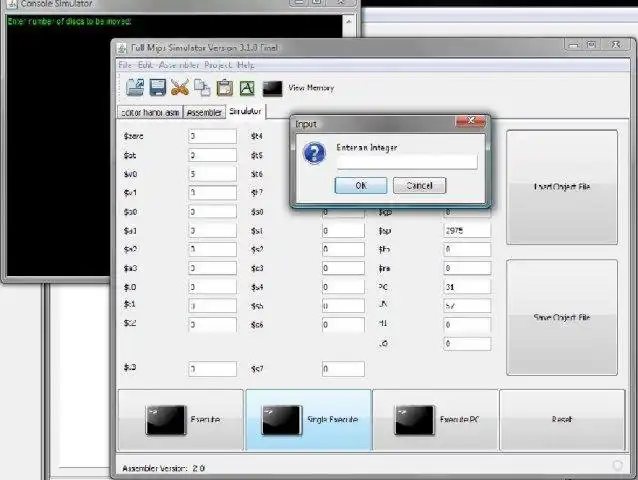
Task: Click the black icon beside Execute PC
Action: coord(414,420)
